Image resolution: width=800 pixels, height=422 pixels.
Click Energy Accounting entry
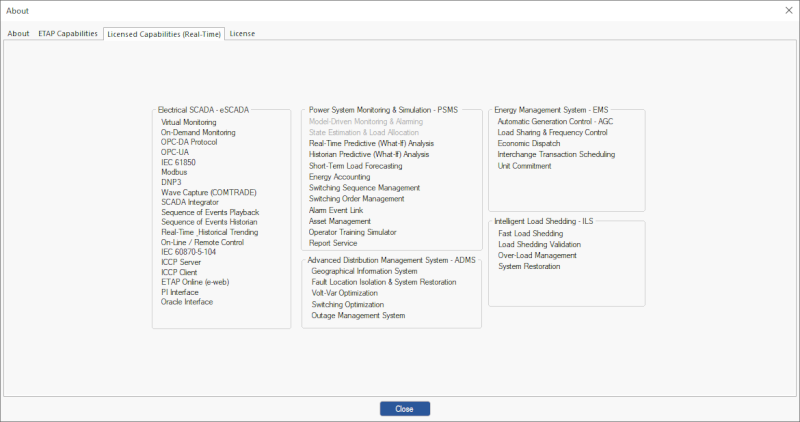pyautogui.click(x=339, y=177)
